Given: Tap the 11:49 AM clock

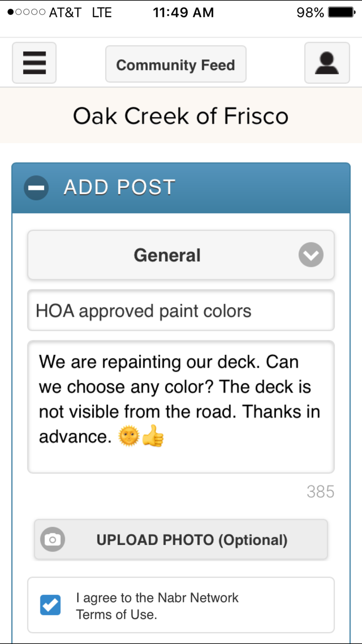Looking at the screenshot, I should [183, 12].
